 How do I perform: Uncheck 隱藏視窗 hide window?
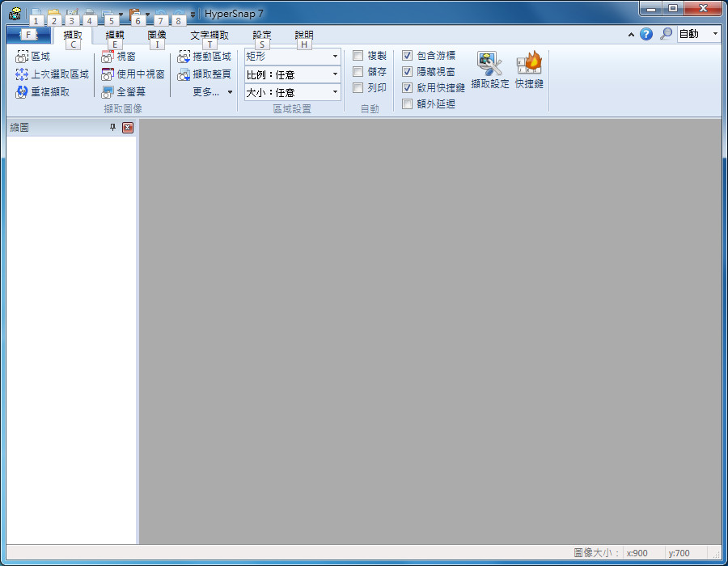407,71
